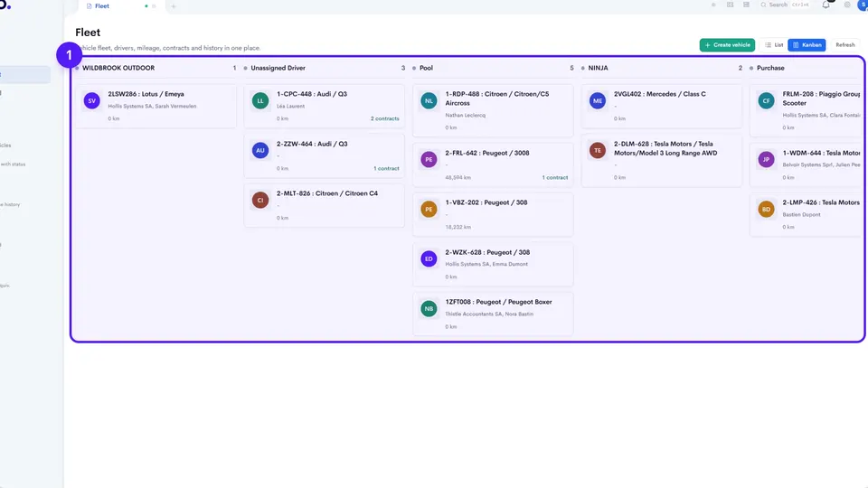Click 'Hollis Systems SA, Emma Dumont'
Viewport: 868px width, 488px height.
[x=486, y=265]
